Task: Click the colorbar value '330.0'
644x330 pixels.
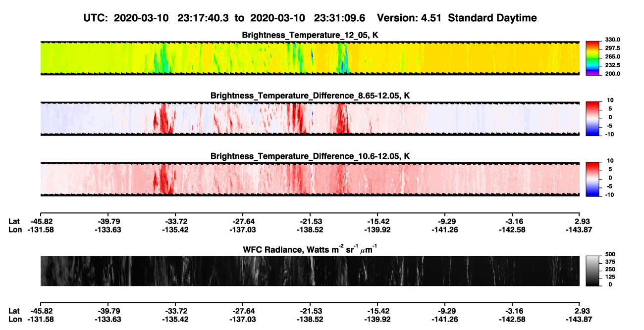Action: 613,40
